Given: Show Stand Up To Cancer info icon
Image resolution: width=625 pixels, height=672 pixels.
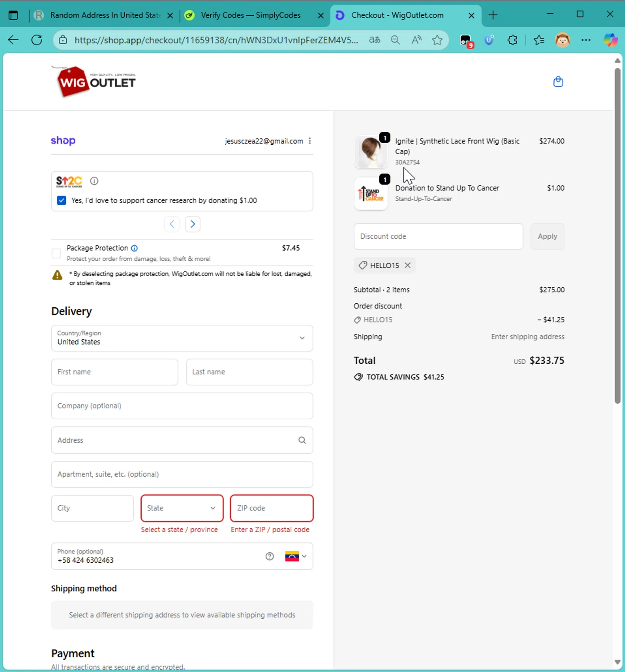Looking at the screenshot, I should click(x=94, y=181).
